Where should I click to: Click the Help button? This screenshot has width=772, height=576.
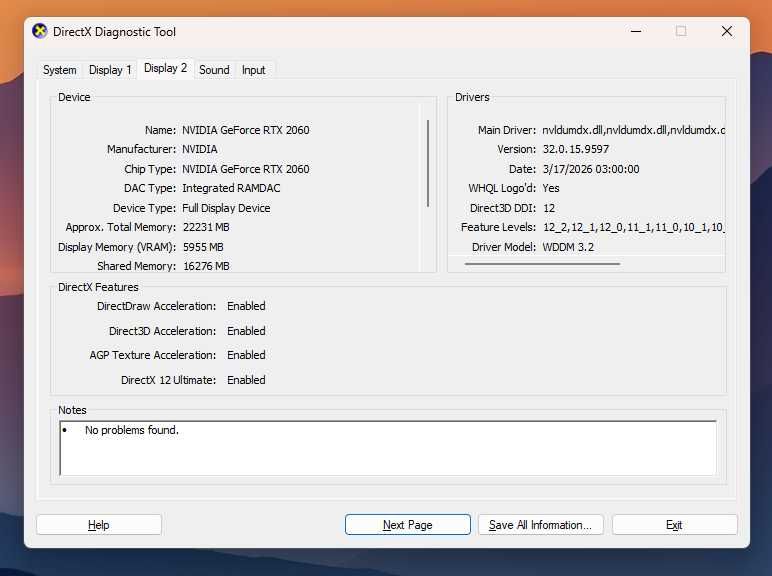98,525
